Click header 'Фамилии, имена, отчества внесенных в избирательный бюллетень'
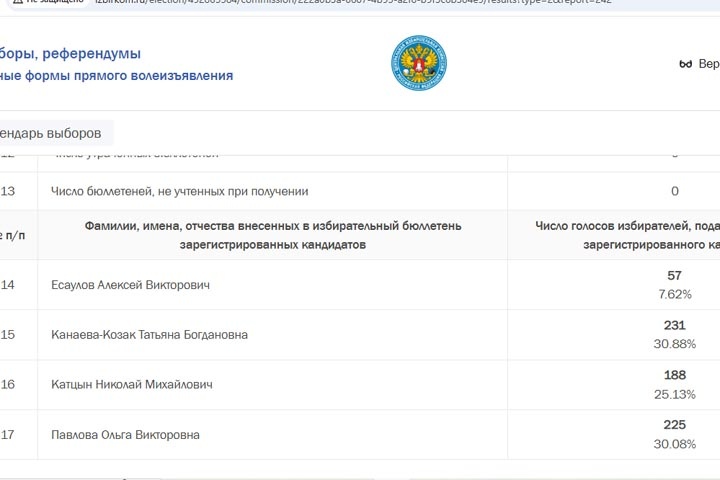 273,226
